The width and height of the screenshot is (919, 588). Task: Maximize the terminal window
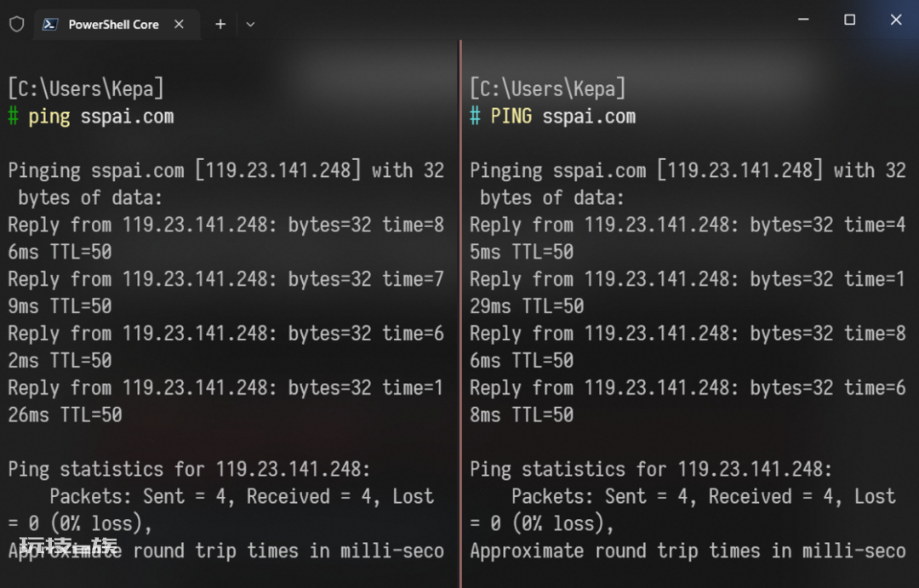[x=849, y=20]
